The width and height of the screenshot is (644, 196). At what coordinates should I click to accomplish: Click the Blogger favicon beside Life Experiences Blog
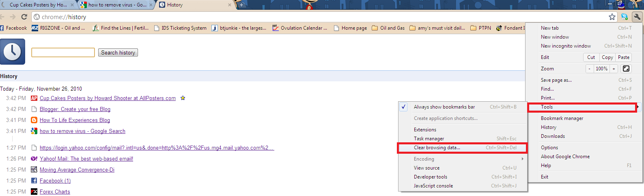pos(34,120)
